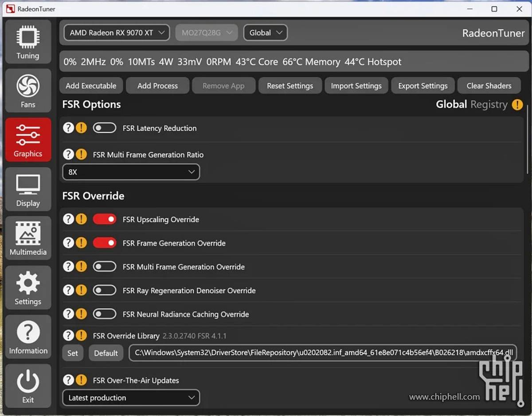Open the Information question mark icon

coord(28,332)
